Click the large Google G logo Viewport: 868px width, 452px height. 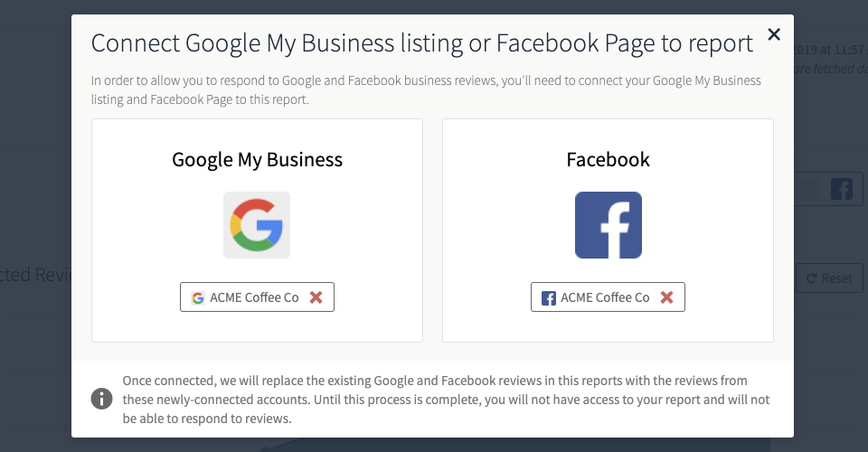(256, 225)
